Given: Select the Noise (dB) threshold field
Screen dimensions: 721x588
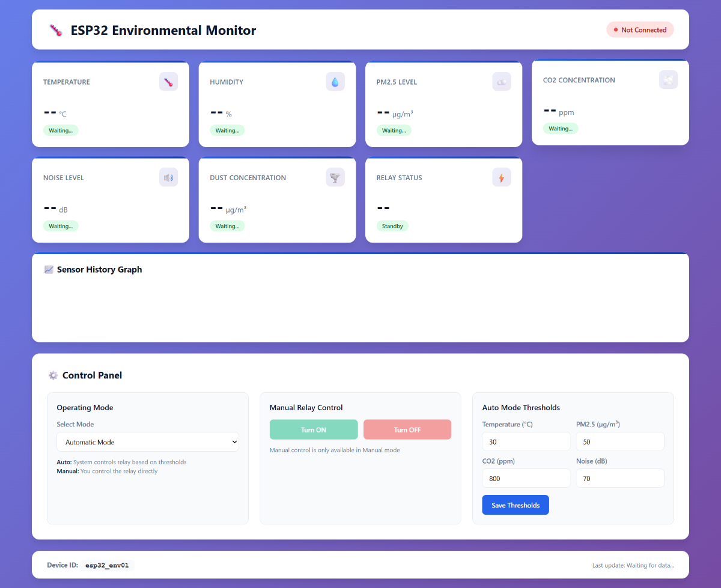Looking at the screenshot, I should (x=619, y=479).
